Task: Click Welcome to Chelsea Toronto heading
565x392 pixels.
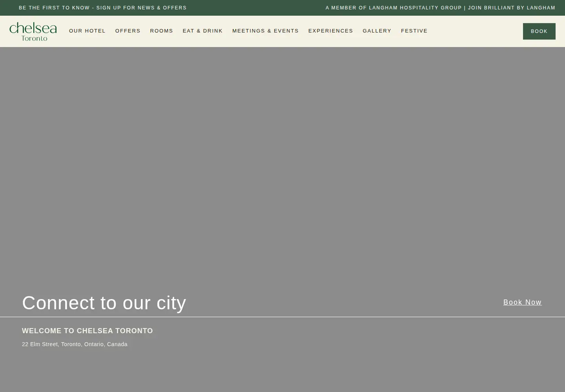Action: tap(87, 331)
